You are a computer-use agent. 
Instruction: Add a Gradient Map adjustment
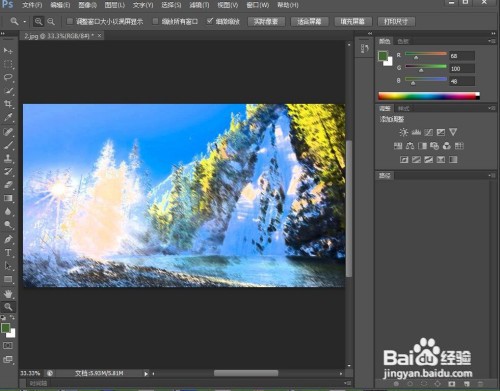(x=453, y=160)
